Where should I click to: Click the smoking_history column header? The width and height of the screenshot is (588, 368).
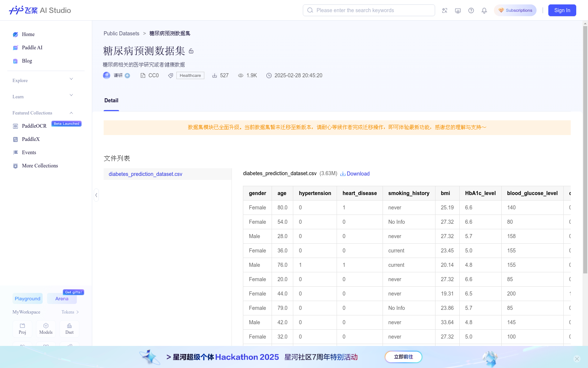409,193
